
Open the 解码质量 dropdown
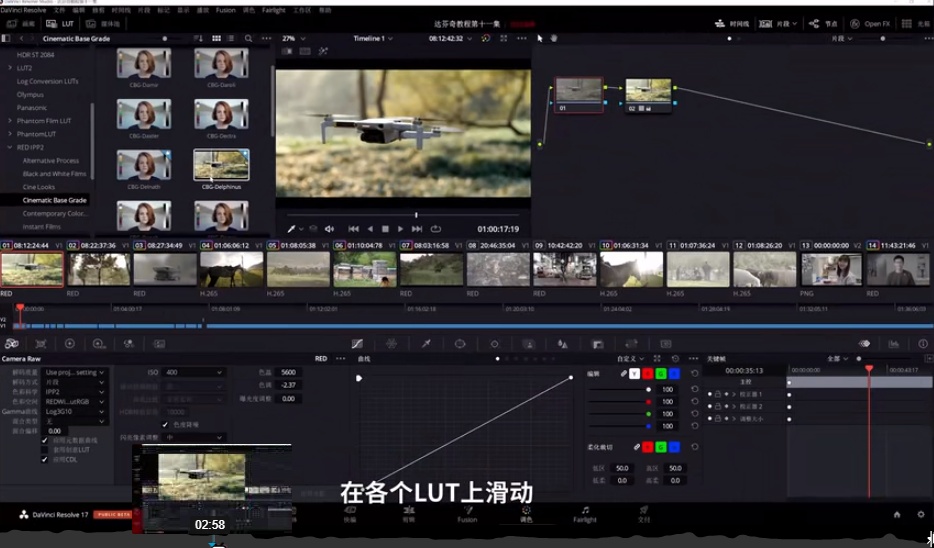click(x=76, y=372)
